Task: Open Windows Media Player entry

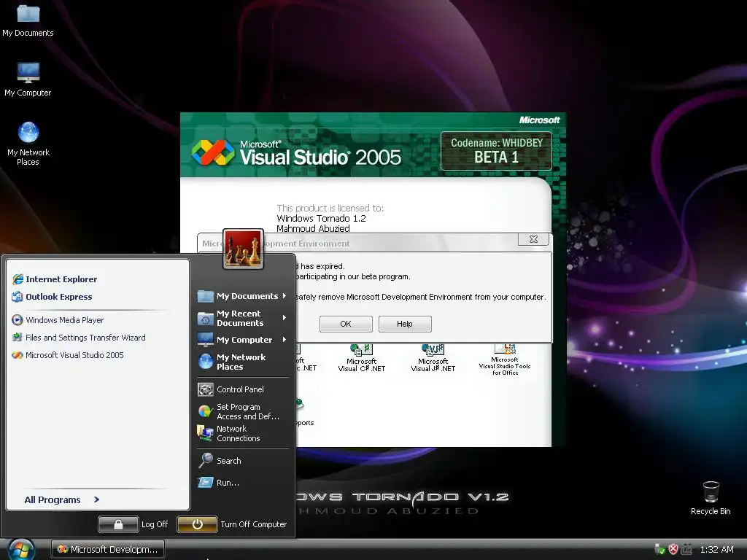Action: click(x=58, y=320)
